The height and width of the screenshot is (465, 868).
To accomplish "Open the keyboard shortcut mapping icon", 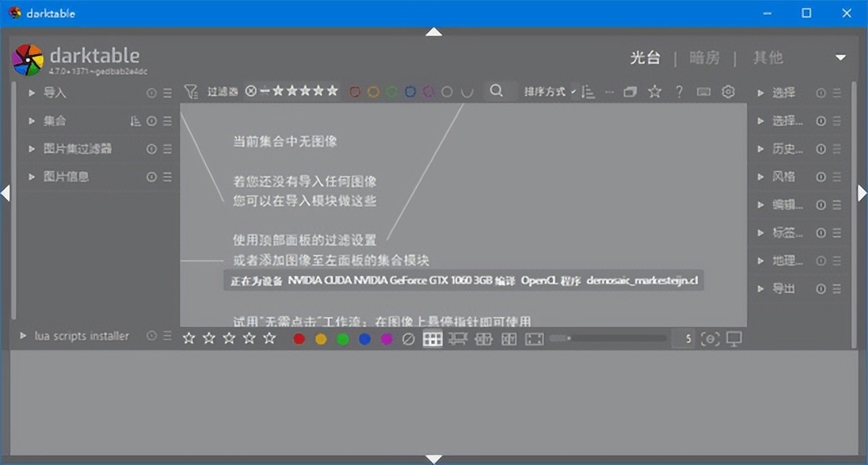I will click(x=703, y=91).
